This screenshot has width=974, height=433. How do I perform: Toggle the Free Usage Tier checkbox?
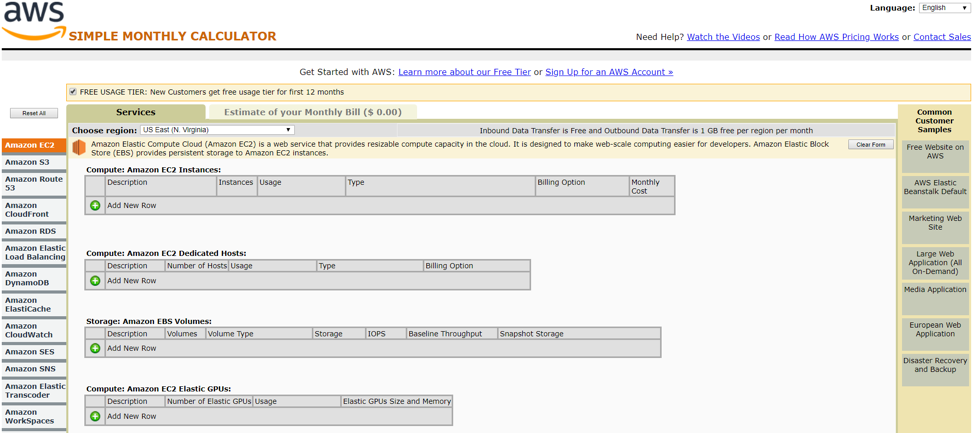point(73,92)
